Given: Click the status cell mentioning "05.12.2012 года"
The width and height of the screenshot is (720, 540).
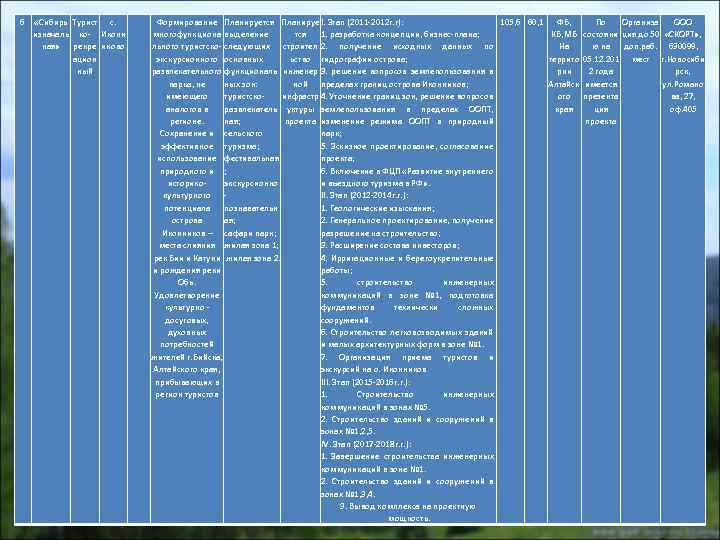Looking at the screenshot, I should click(x=601, y=72).
